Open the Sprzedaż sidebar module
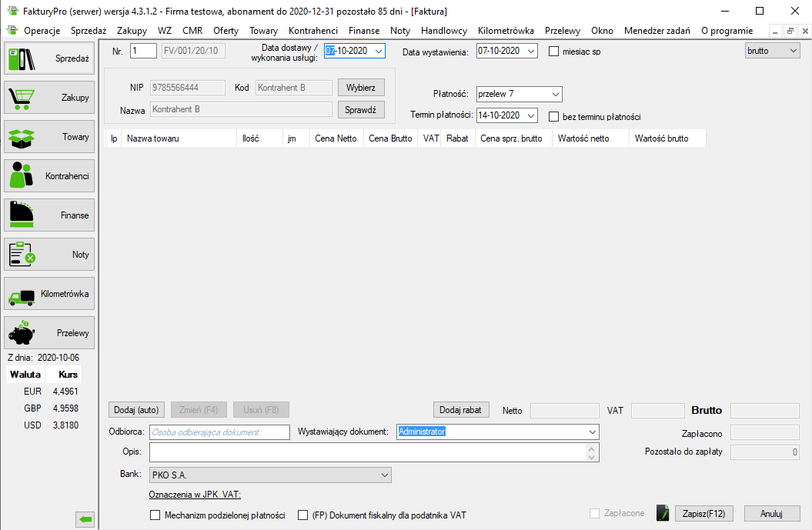 click(x=49, y=58)
